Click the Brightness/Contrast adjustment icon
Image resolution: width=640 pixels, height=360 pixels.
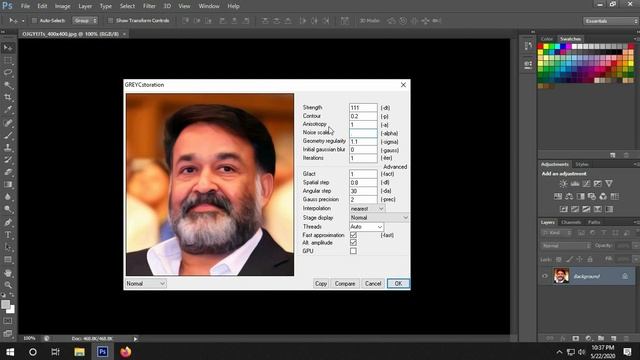click(563, 184)
